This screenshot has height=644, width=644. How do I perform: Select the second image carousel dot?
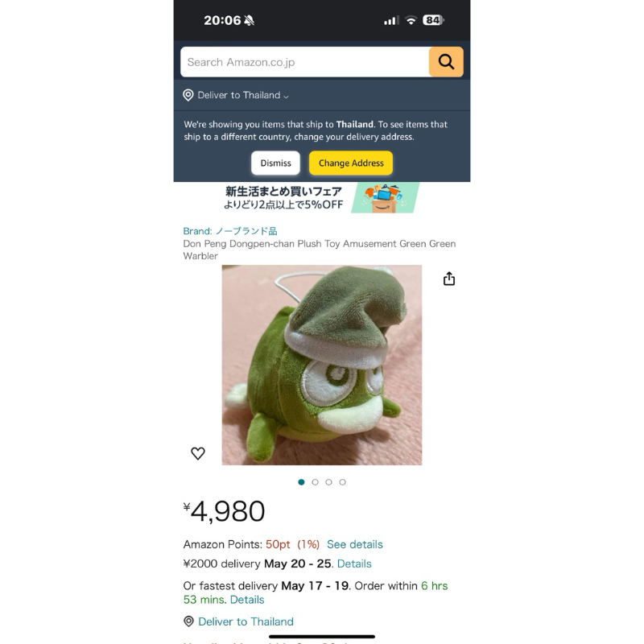click(315, 482)
